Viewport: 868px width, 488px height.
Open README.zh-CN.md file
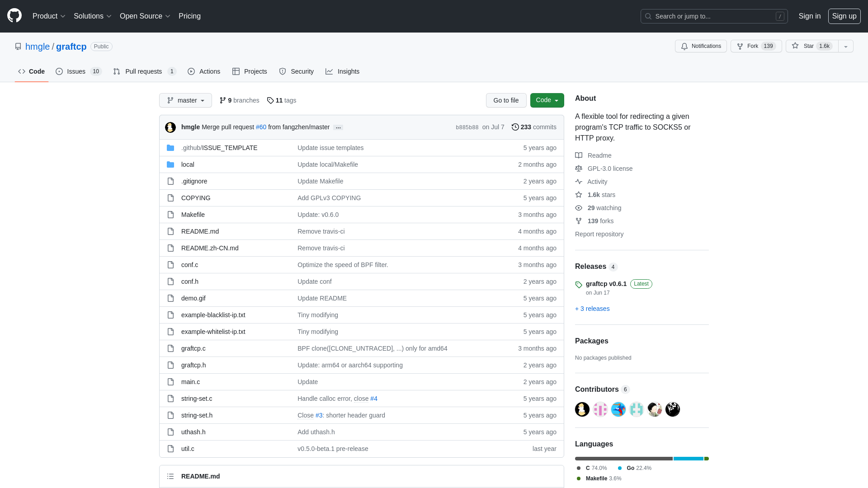(x=210, y=248)
